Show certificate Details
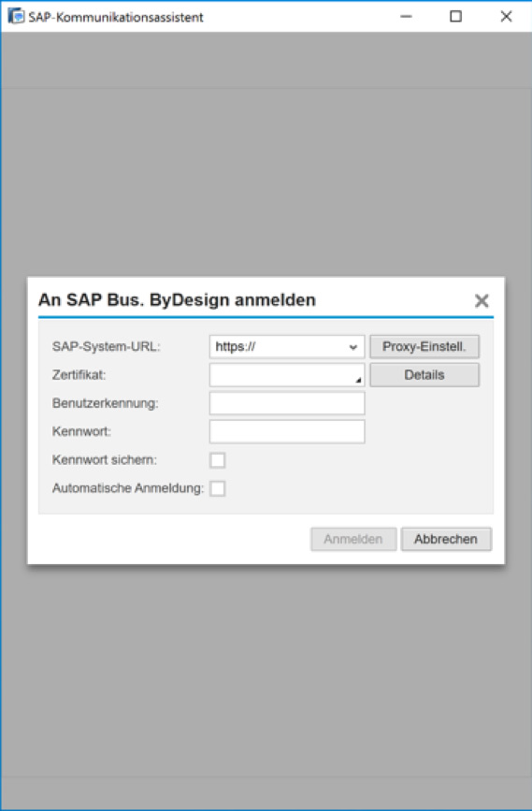This screenshot has height=811, width=532. point(424,375)
